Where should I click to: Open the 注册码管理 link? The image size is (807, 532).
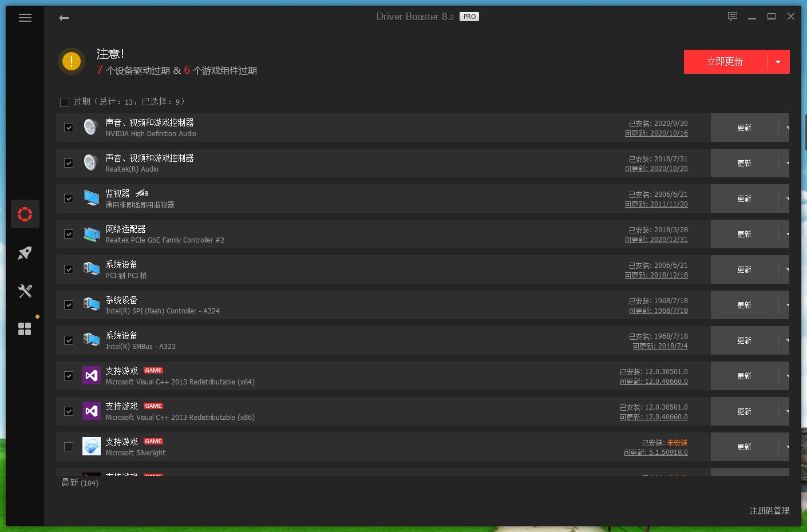[x=769, y=510]
